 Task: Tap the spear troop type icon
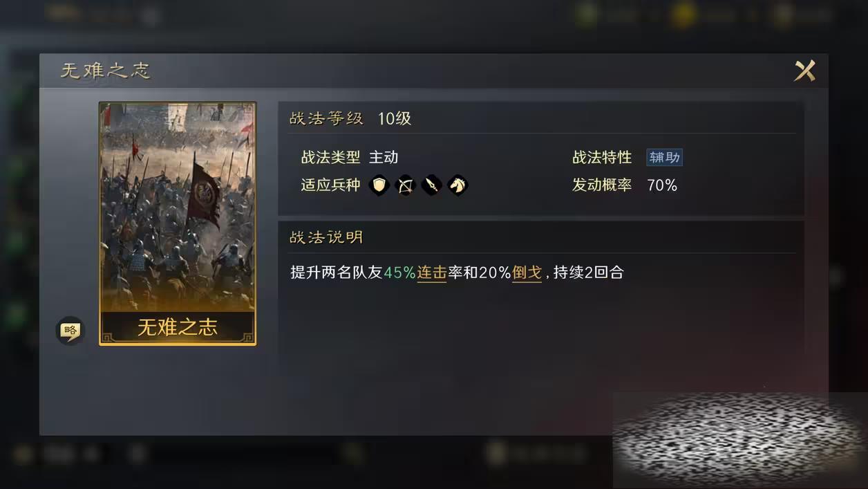431,185
